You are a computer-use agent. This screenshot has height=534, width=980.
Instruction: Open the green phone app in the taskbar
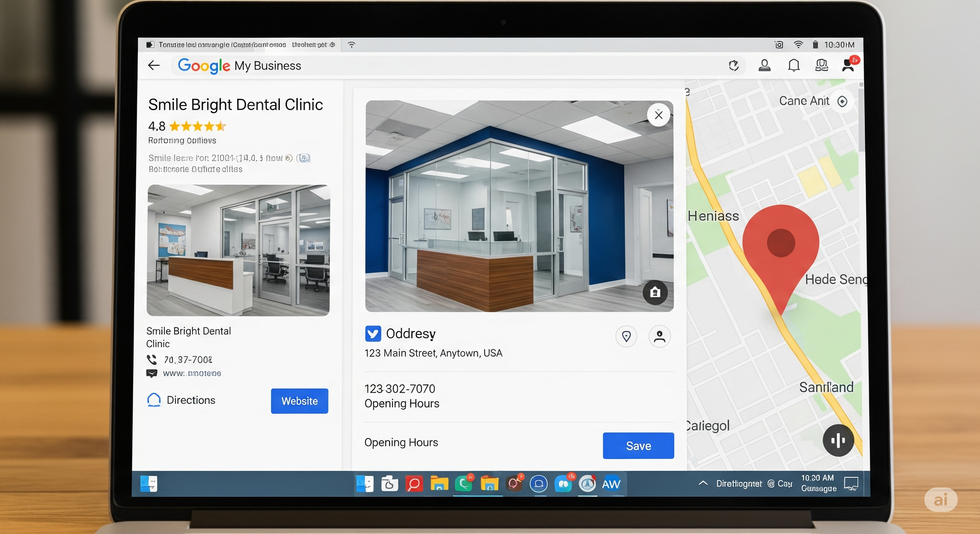coord(464,484)
